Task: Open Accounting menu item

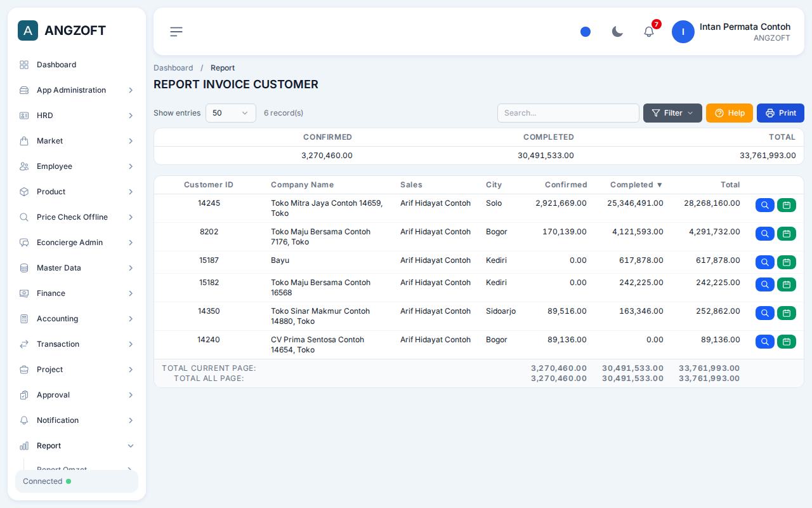Action: [x=77, y=319]
